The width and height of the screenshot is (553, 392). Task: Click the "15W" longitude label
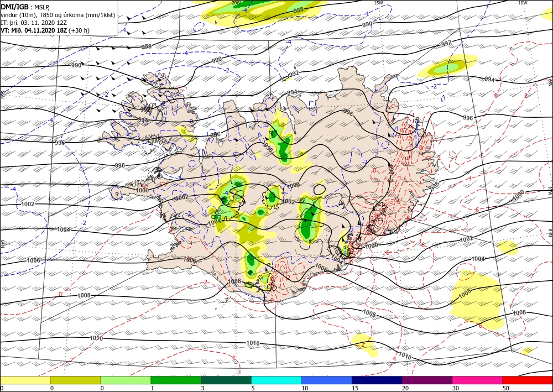(x=378, y=3)
